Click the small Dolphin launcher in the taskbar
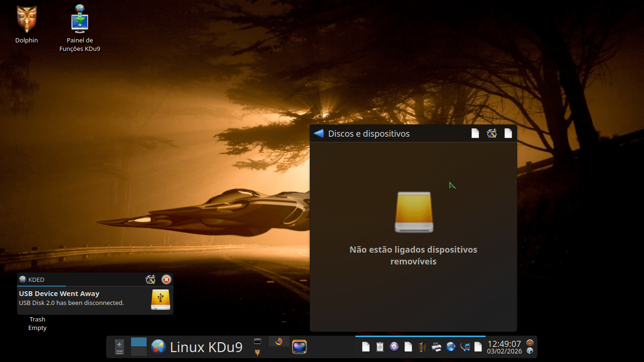 pos(257,353)
